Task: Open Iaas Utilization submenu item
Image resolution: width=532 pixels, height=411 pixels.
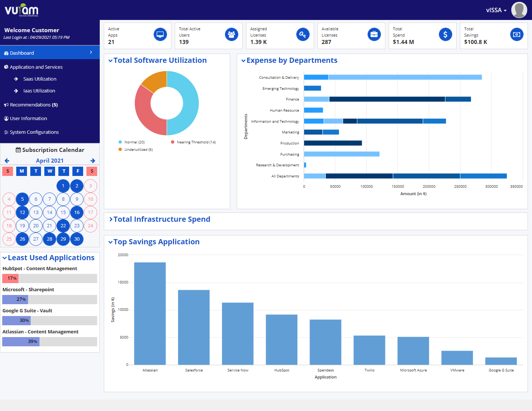Action: pos(39,91)
